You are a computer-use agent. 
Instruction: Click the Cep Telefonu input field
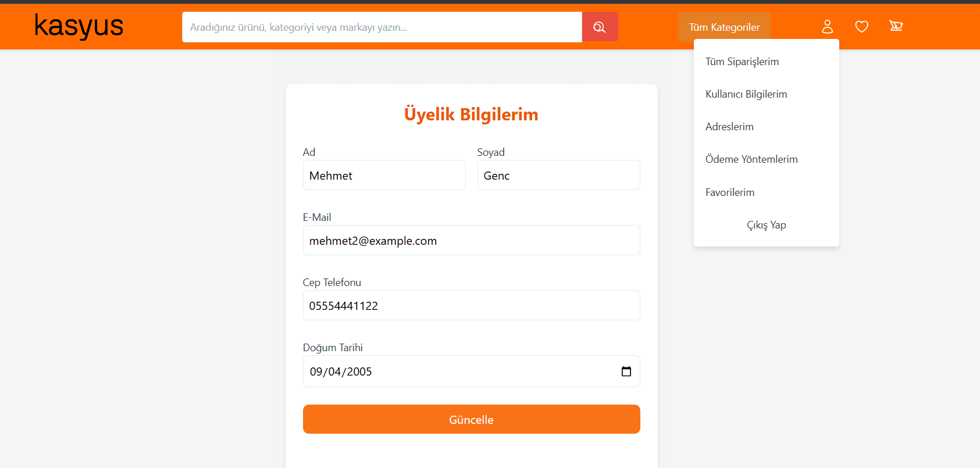pos(471,306)
